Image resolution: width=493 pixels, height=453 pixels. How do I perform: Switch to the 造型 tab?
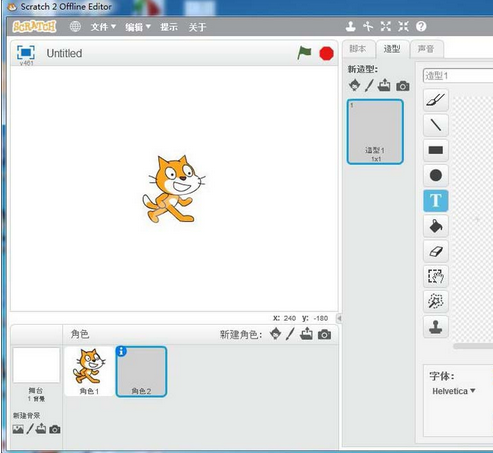[392, 49]
